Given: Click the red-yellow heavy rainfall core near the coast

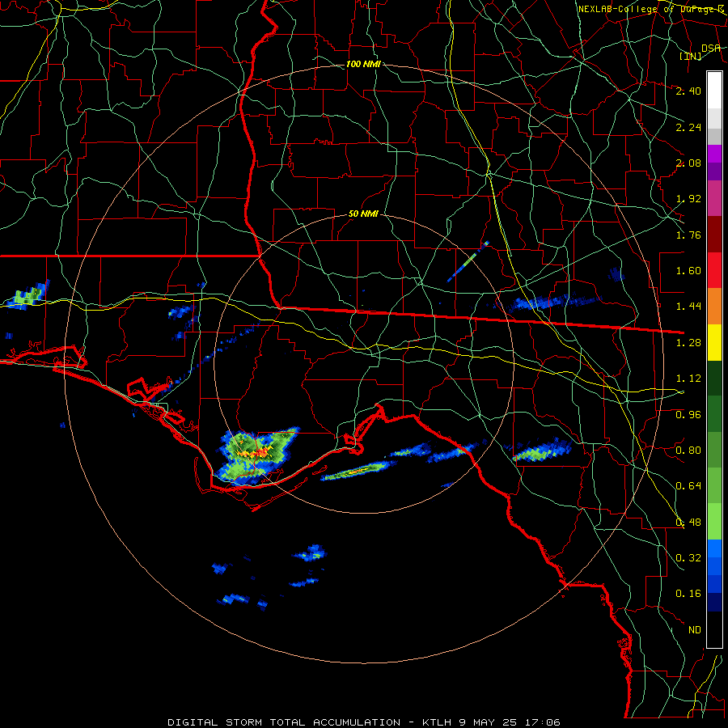Looking at the screenshot, I should (254, 452).
